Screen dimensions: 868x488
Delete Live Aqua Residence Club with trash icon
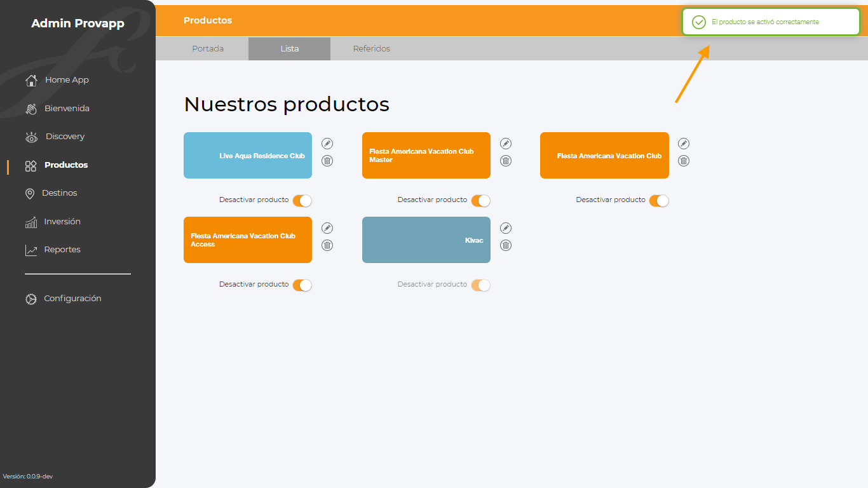click(327, 161)
